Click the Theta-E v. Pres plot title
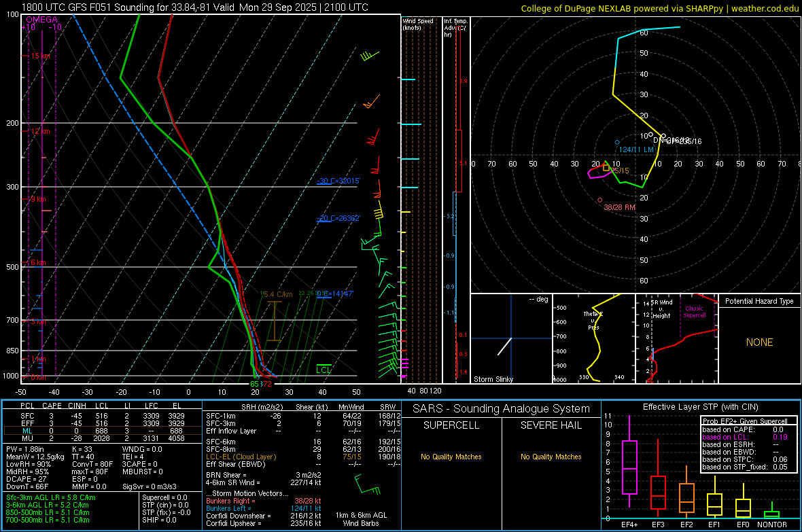Viewport: 802px width, 532px height. coord(593,320)
